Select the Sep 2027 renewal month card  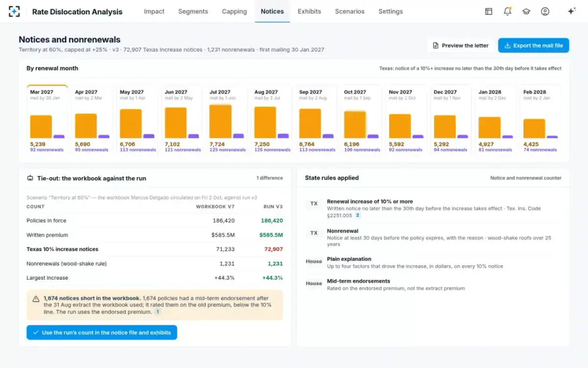tap(317, 120)
